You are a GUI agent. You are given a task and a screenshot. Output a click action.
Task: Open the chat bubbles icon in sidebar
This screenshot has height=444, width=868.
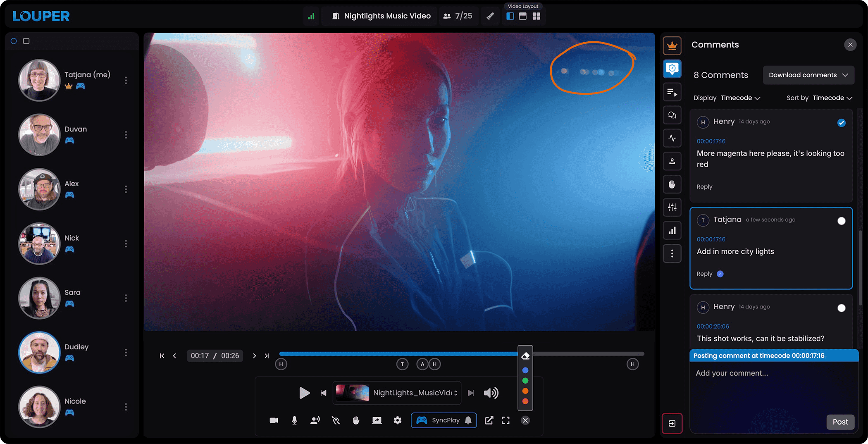[x=672, y=115]
